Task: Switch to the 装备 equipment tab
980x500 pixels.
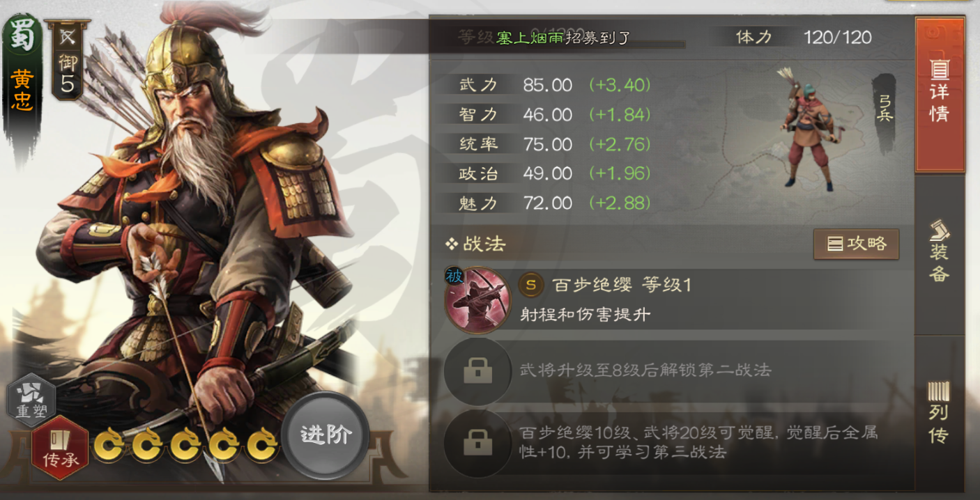Action: tap(940, 252)
